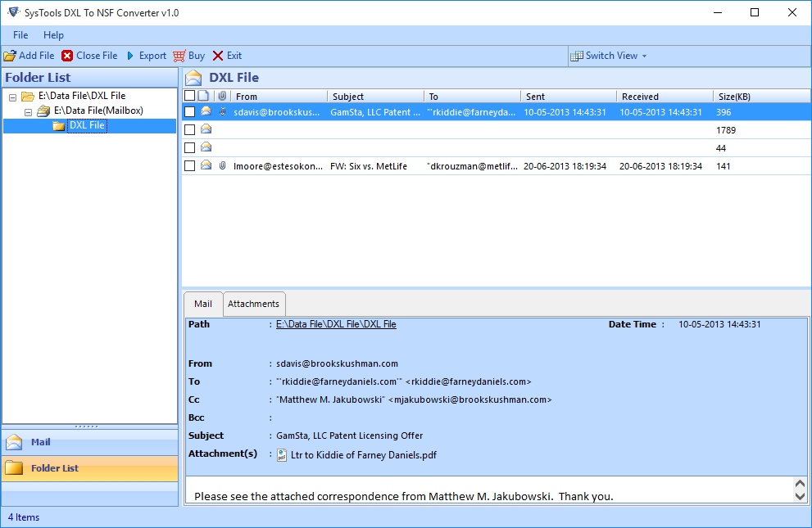
Task: Select Mail in the navigation pane
Action: tap(90, 442)
